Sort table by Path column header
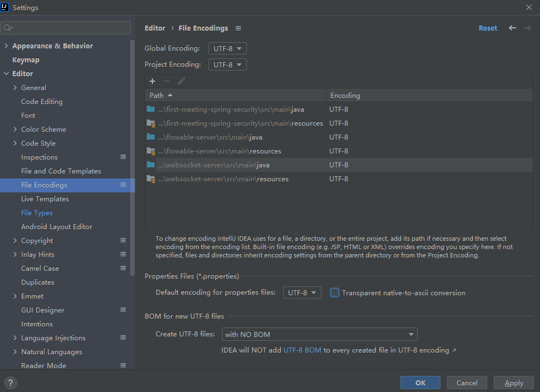This screenshot has width=540, height=392. coord(157,96)
